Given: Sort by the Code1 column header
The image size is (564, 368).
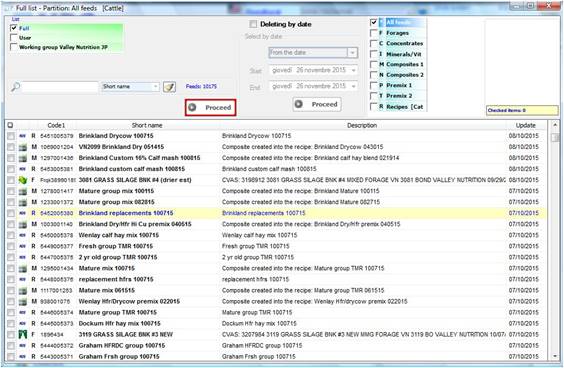Looking at the screenshot, I should click(56, 125).
